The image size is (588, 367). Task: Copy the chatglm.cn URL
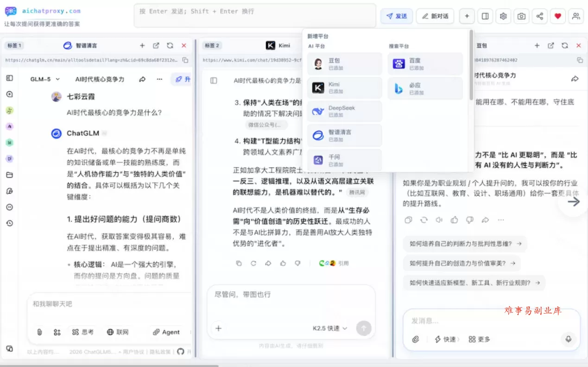[x=185, y=60]
